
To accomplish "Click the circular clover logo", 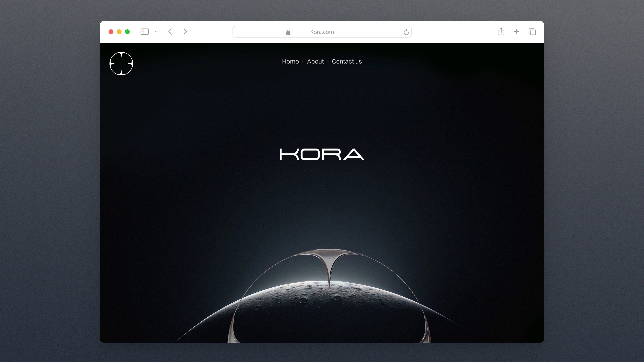I will click(x=121, y=64).
